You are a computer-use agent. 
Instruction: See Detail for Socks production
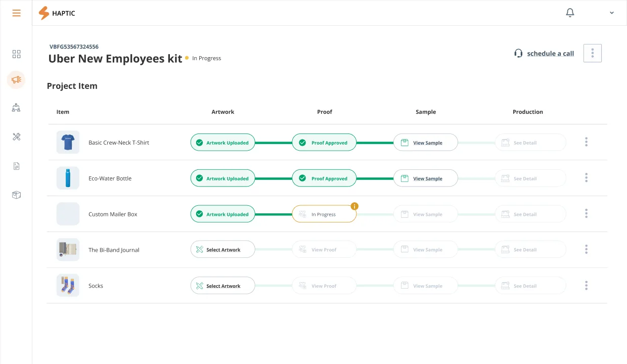pos(530,286)
